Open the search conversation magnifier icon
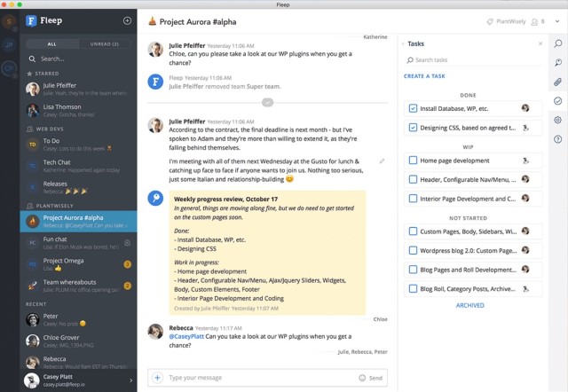 pyautogui.click(x=558, y=43)
